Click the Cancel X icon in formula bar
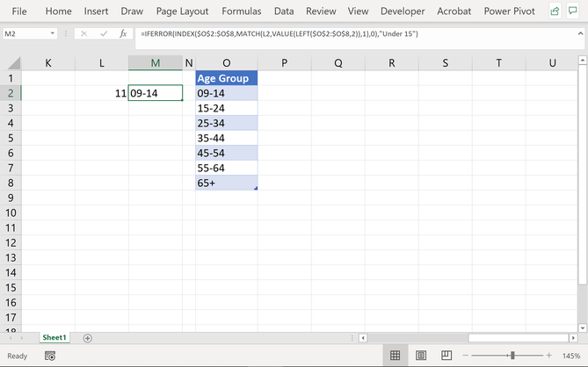This screenshot has height=367, width=588. pyautogui.click(x=84, y=33)
